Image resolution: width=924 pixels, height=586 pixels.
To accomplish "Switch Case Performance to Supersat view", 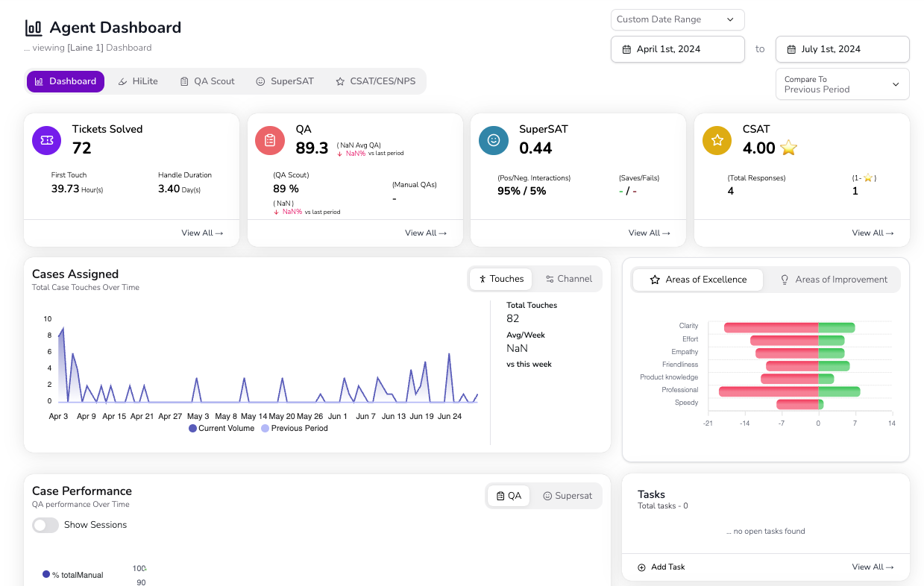I will (567, 496).
